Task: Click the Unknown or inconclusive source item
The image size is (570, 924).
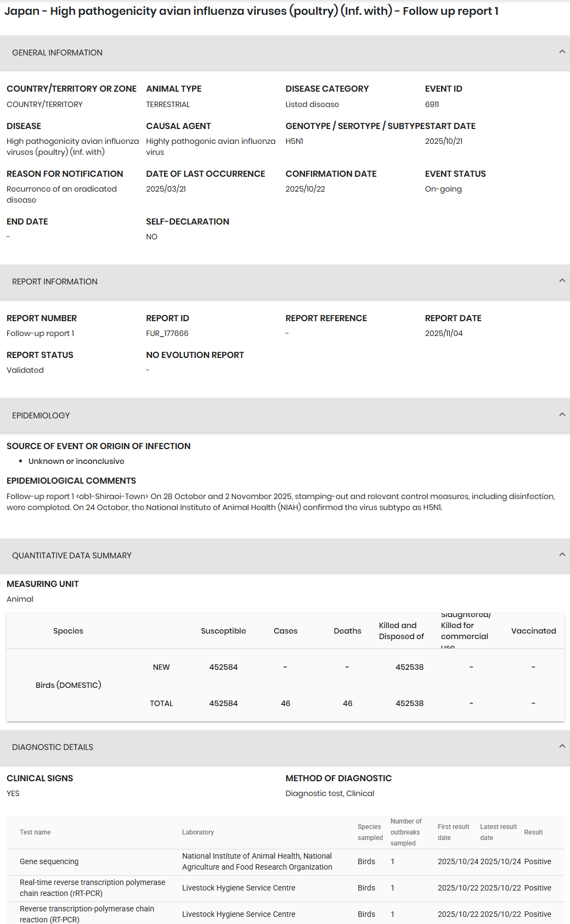Action: 76,461
